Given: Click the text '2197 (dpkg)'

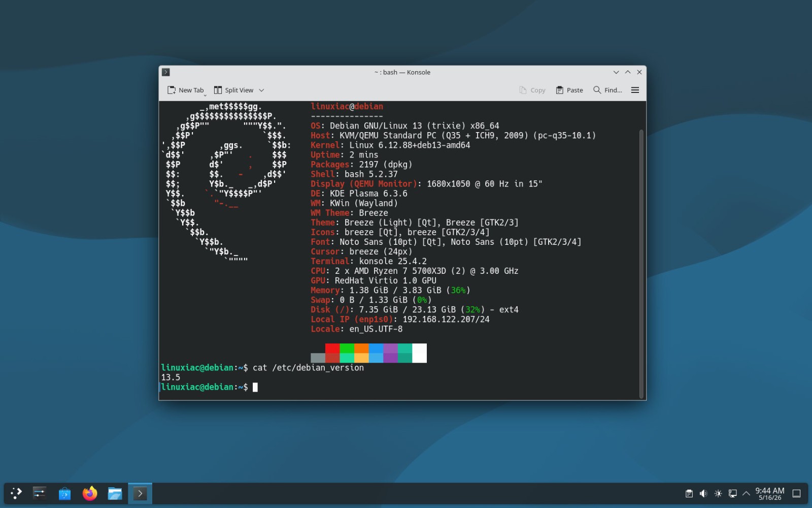Looking at the screenshot, I should pos(386,165).
